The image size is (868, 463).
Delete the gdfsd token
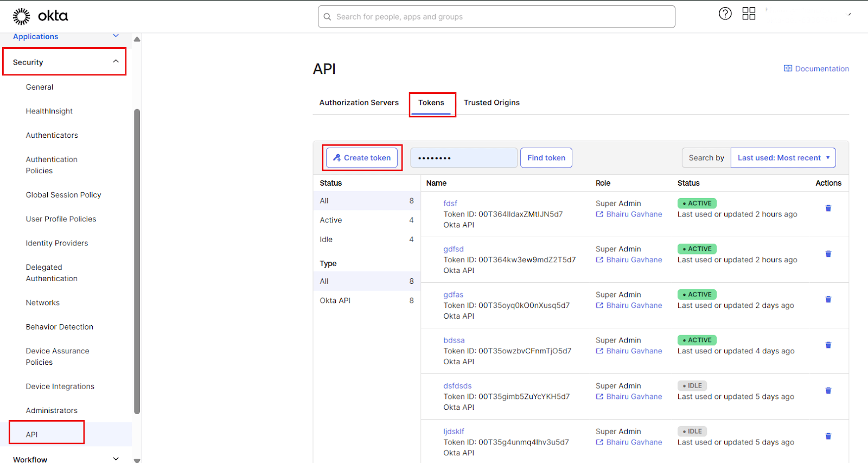click(828, 254)
